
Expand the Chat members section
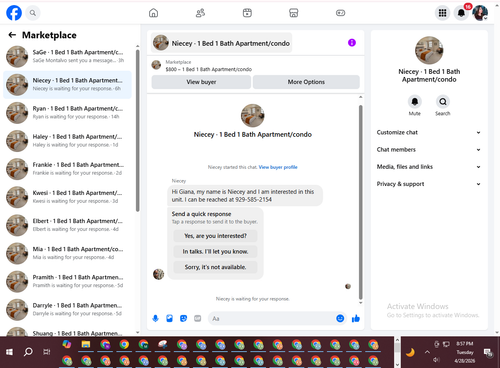coord(429,149)
